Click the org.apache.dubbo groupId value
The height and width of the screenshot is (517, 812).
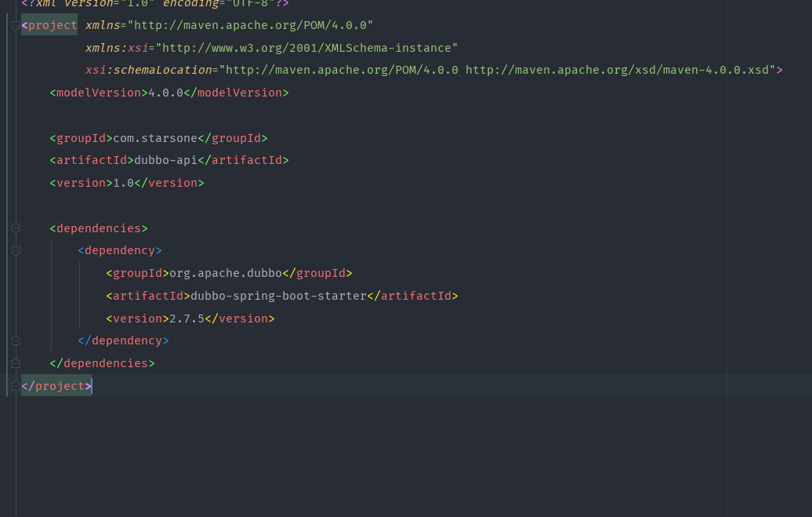tap(226, 273)
